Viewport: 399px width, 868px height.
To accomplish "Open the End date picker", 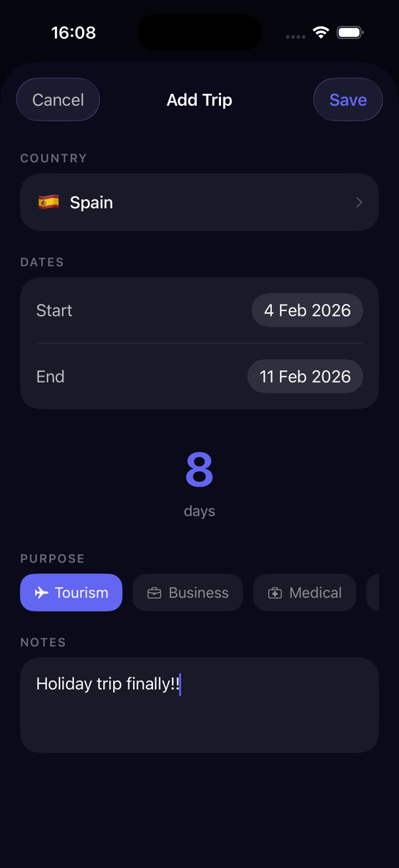I will pyautogui.click(x=305, y=376).
